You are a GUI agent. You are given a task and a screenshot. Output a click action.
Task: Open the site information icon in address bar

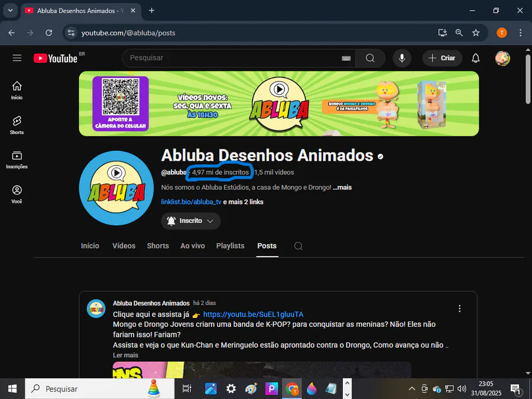tap(72, 33)
